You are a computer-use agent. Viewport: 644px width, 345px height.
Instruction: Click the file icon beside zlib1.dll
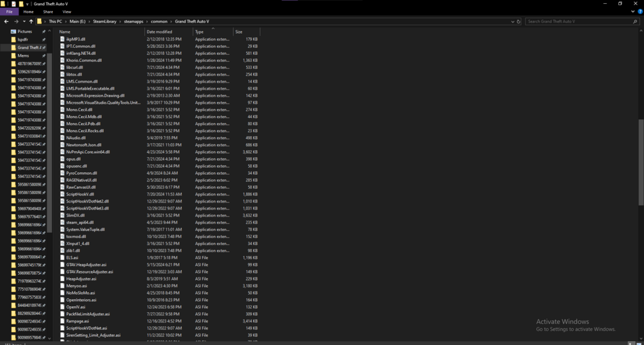62,250
